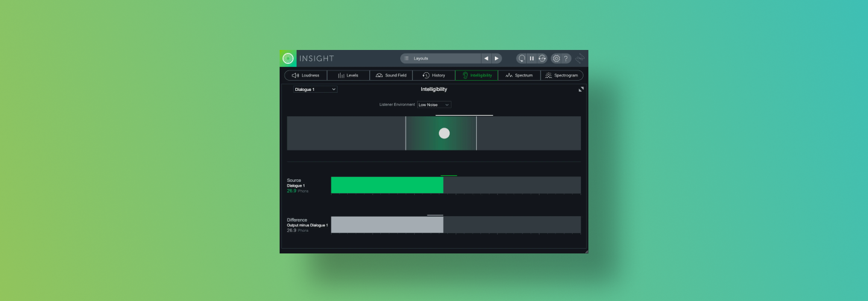Click the window resize grip corner
Viewport: 868px width, 301px height.
585,251
